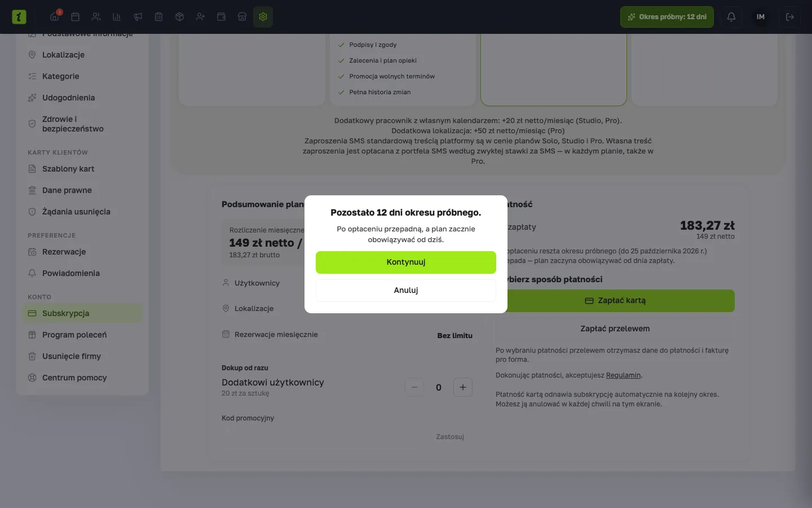Image resolution: width=812 pixels, height=508 pixels.
Task: Open the clipboard checklist icon
Action: pos(159,17)
